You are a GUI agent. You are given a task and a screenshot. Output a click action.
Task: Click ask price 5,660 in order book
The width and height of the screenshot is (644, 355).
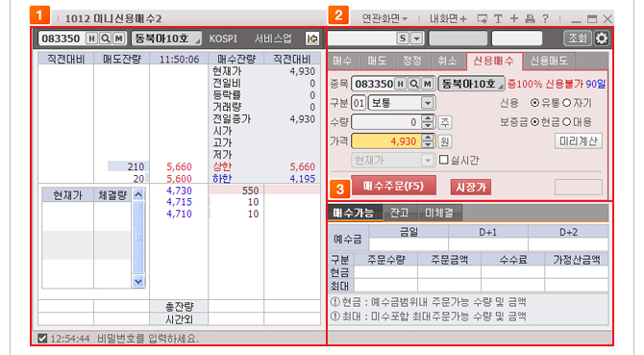point(179,166)
